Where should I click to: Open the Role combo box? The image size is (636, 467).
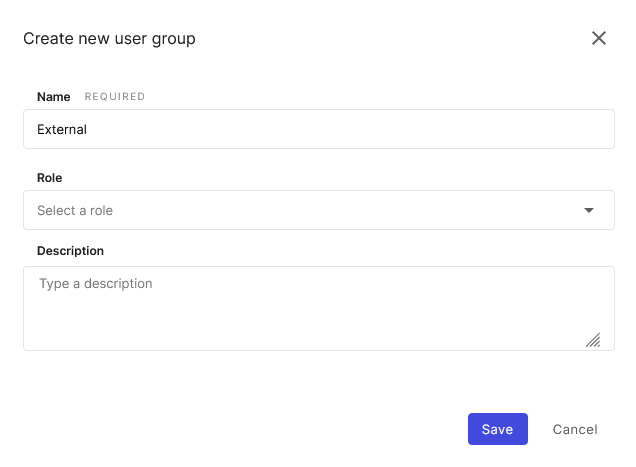click(318, 210)
